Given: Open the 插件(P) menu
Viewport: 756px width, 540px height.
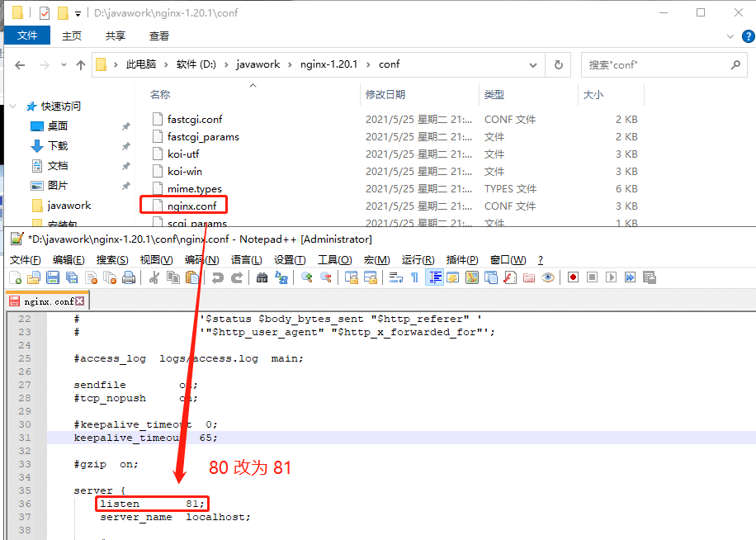Looking at the screenshot, I should [x=462, y=260].
